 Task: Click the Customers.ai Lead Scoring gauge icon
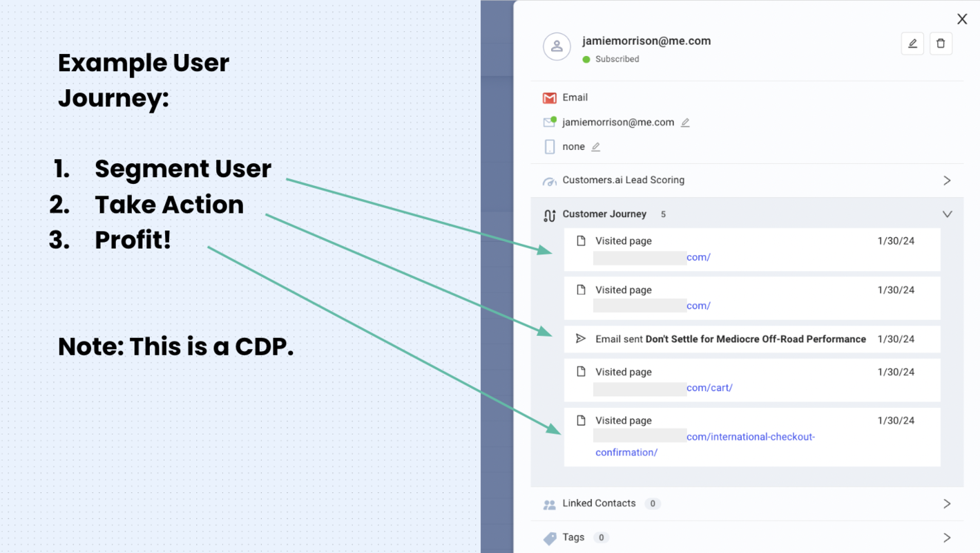point(550,180)
